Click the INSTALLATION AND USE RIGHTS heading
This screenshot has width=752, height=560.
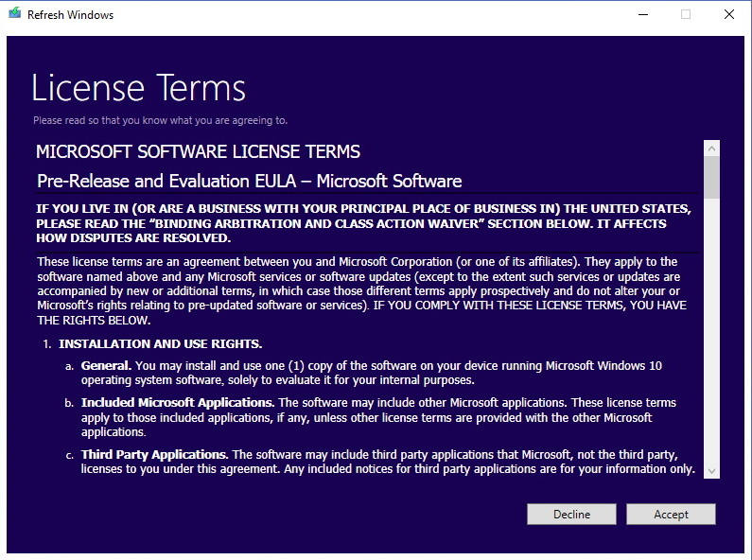click(x=160, y=343)
